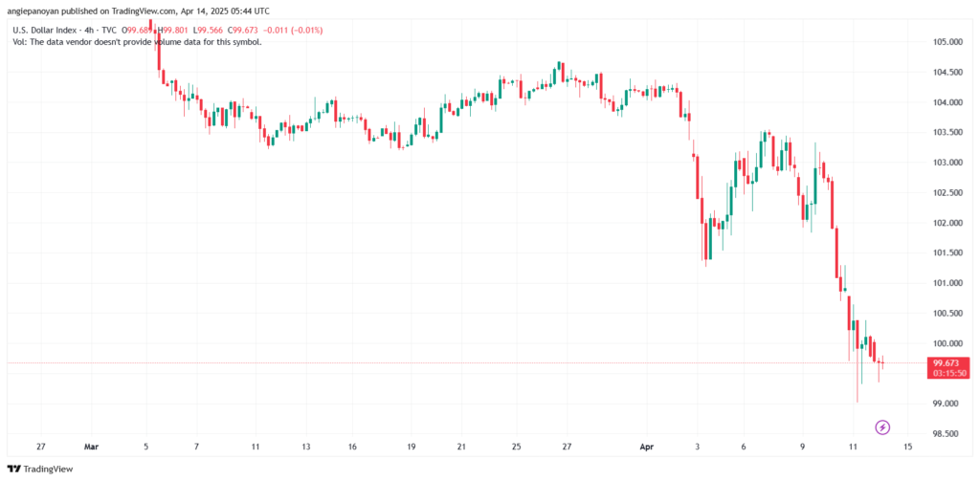Viewport: 980px width, 481px height.
Task: Click the Vol data vendor notice text
Action: pyautogui.click(x=135, y=42)
